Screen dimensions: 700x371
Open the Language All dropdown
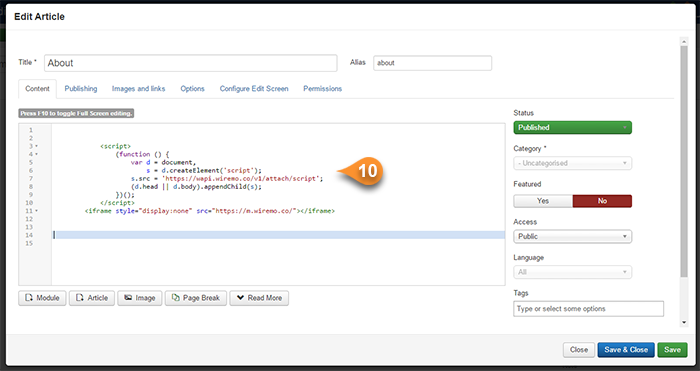572,272
